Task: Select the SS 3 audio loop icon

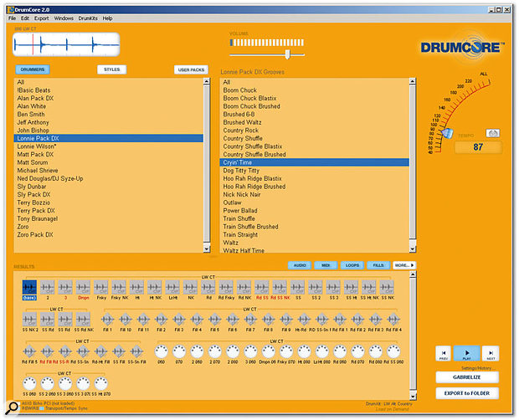Action: pos(333,287)
